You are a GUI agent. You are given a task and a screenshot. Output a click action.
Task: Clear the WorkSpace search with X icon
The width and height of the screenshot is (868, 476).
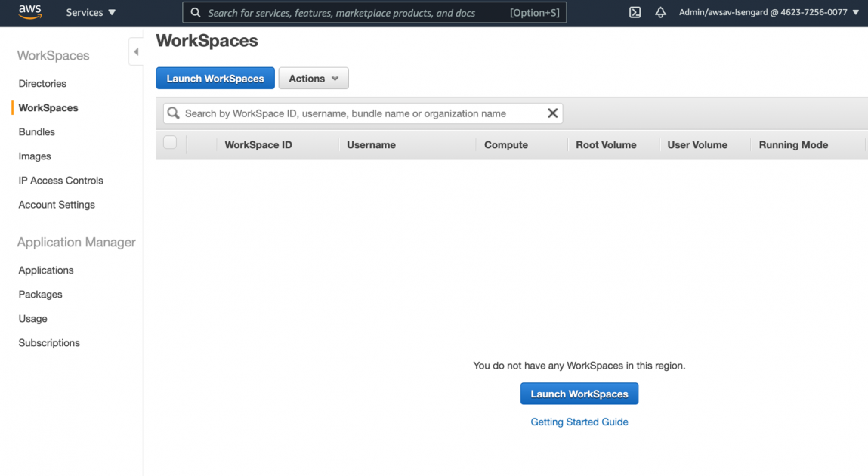click(x=552, y=113)
